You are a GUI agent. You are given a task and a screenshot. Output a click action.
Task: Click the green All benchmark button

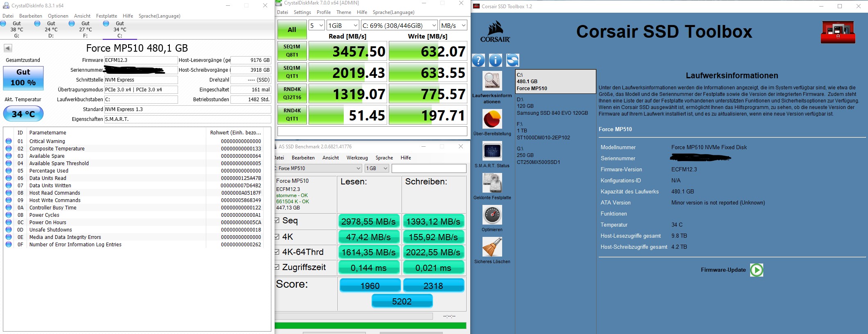(x=292, y=30)
